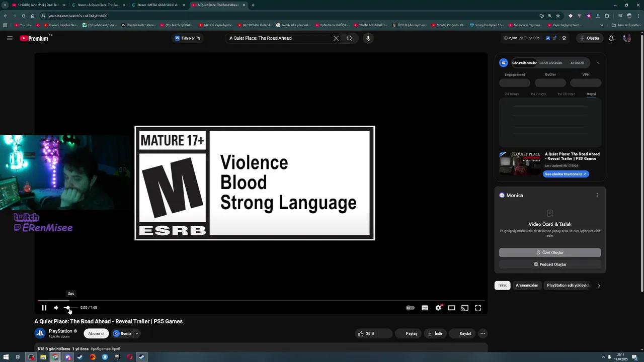Toggle subtitles captions button

click(425, 308)
